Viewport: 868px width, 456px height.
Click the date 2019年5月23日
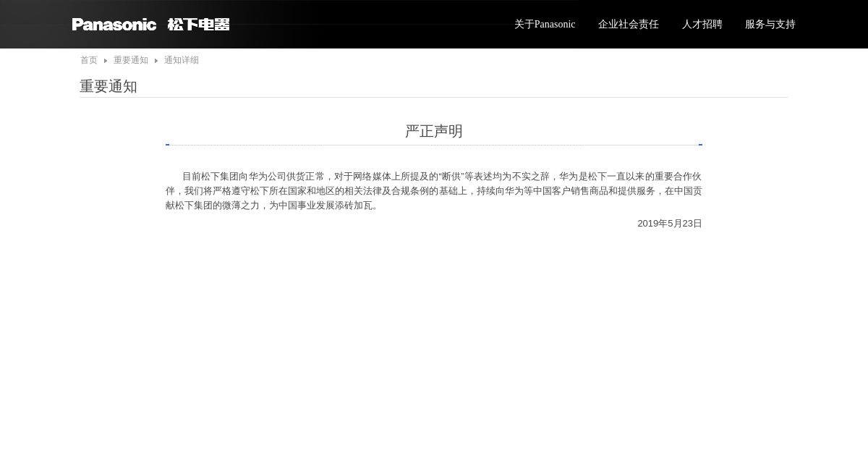click(670, 224)
